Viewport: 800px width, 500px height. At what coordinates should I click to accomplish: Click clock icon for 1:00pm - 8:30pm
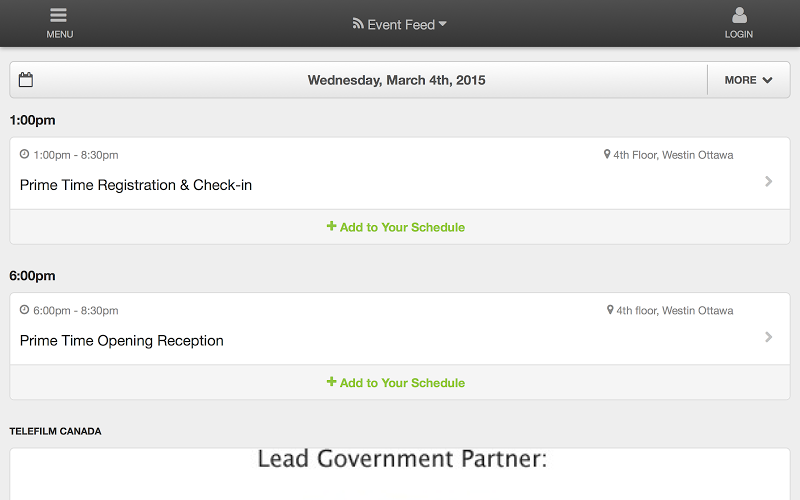(x=24, y=154)
